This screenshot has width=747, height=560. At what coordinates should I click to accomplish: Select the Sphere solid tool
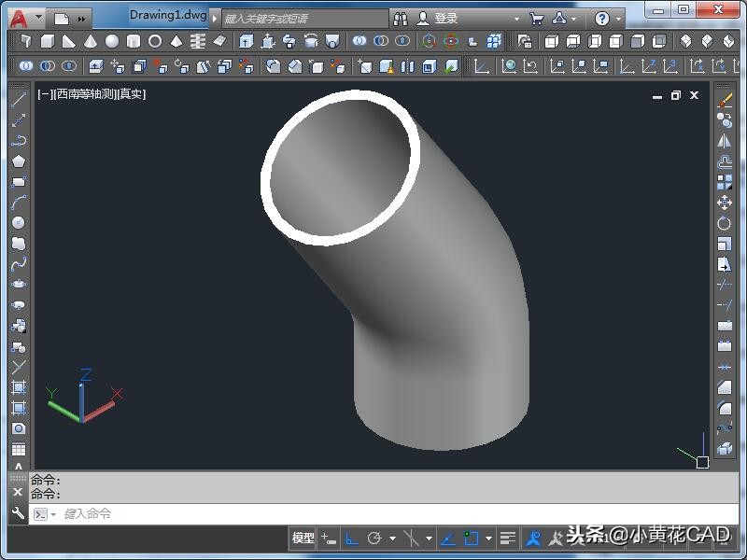click(112, 42)
